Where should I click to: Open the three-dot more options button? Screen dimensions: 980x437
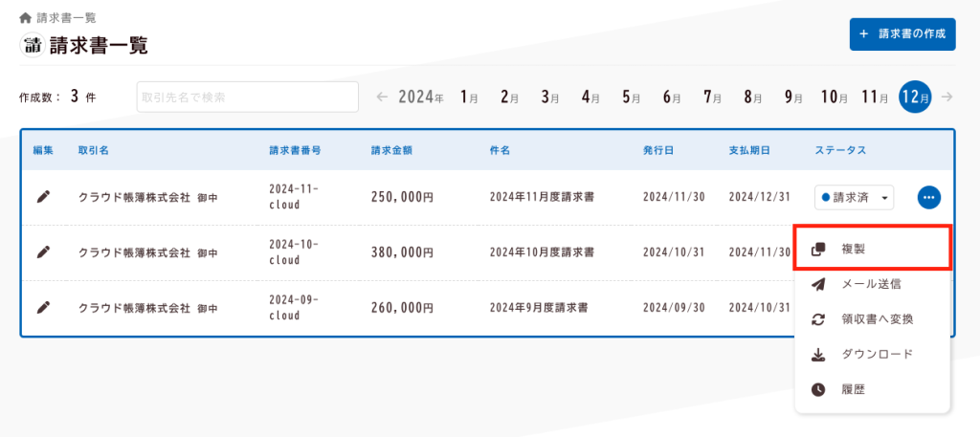coord(928,198)
